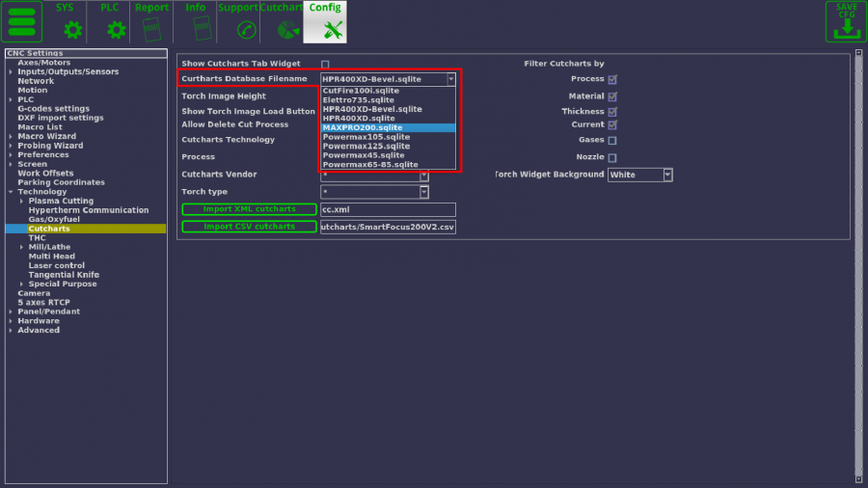Image resolution: width=868 pixels, height=488 pixels.
Task: Click Import XML cutcharts button
Action: [x=249, y=209]
